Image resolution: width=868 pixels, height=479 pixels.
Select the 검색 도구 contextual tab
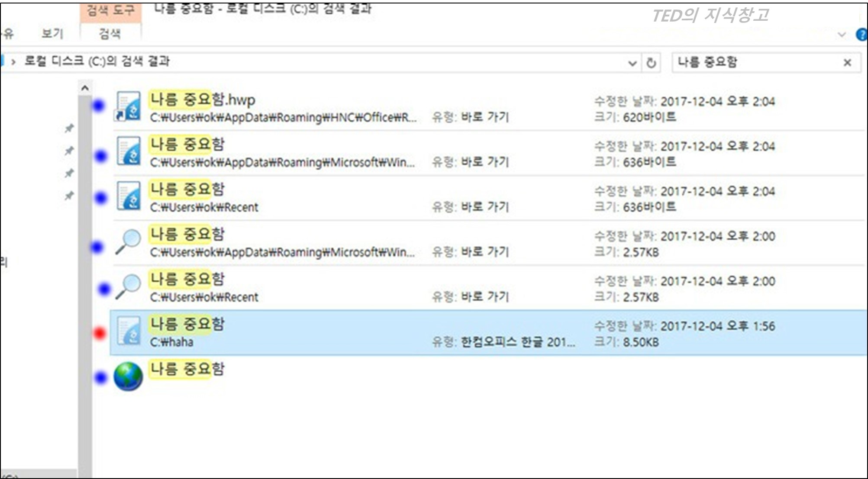pos(110,10)
